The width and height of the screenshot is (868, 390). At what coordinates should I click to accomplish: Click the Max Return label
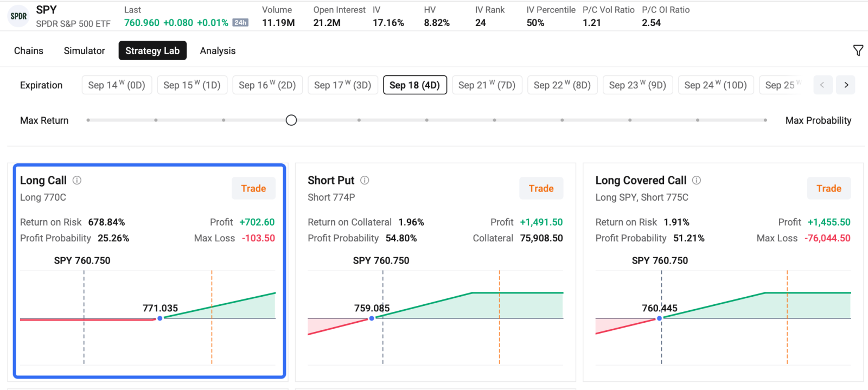(44, 120)
